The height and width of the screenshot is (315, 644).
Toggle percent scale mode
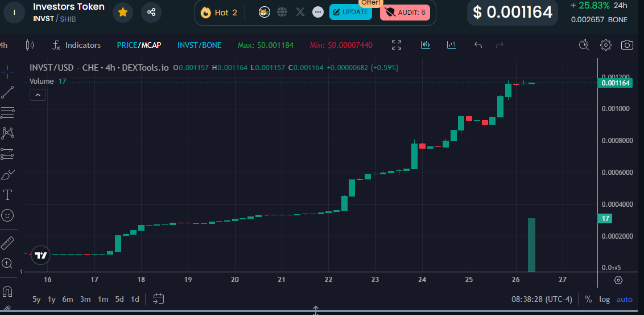(588, 300)
